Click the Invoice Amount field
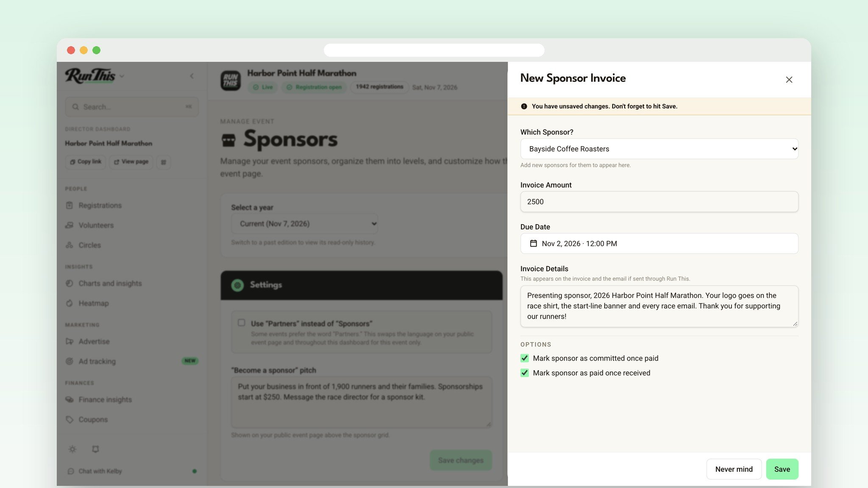This screenshot has width=868, height=488. 659,202
